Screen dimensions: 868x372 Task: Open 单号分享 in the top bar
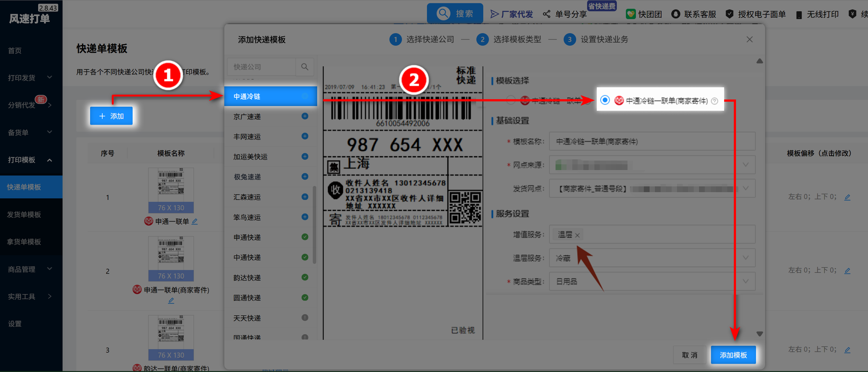565,14
